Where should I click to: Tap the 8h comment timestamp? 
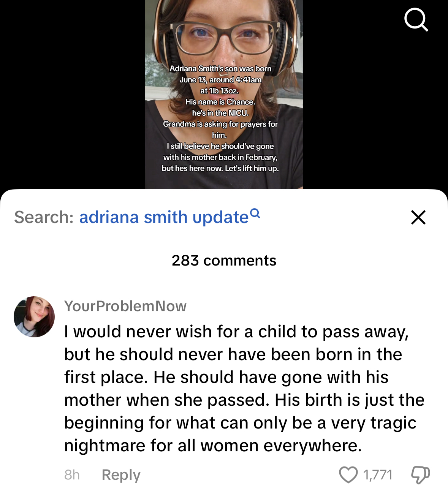point(72,475)
